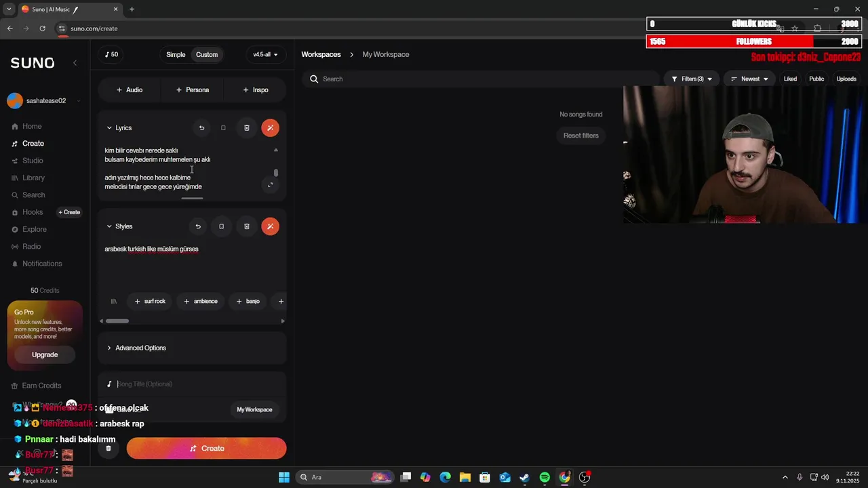Image resolution: width=868 pixels, height=488 pixels.
Task: Toggle the Liked filter
Action: (790, 79)
